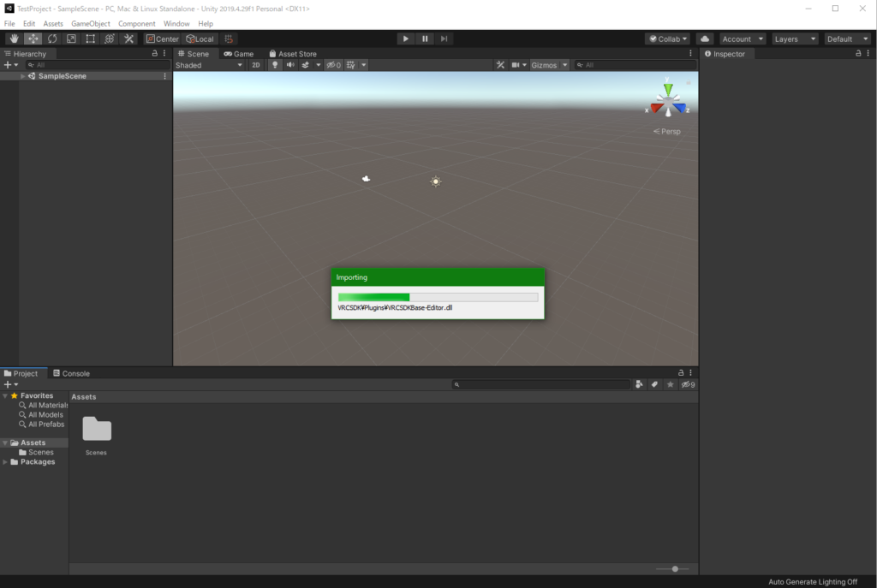
Task: Open the Collab dropdown
Action: coord(668,39)
